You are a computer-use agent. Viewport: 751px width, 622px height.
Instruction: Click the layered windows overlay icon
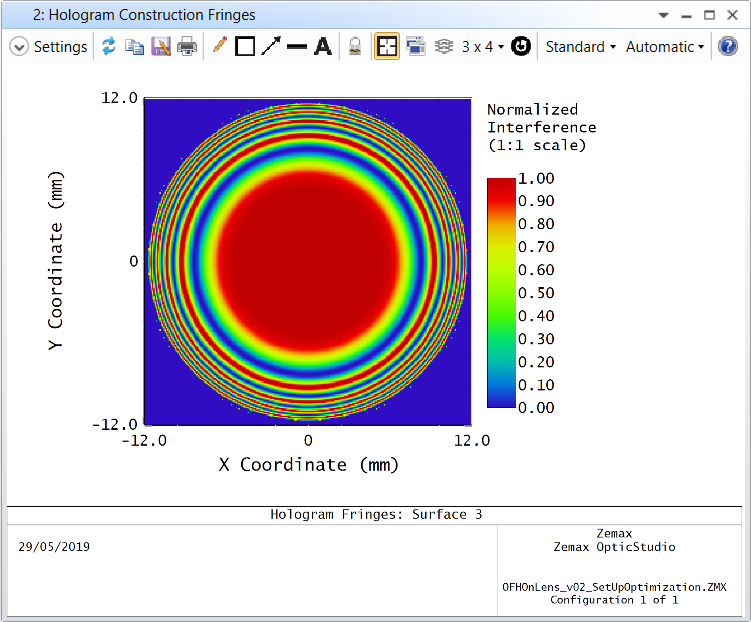(x=416, y=46)
